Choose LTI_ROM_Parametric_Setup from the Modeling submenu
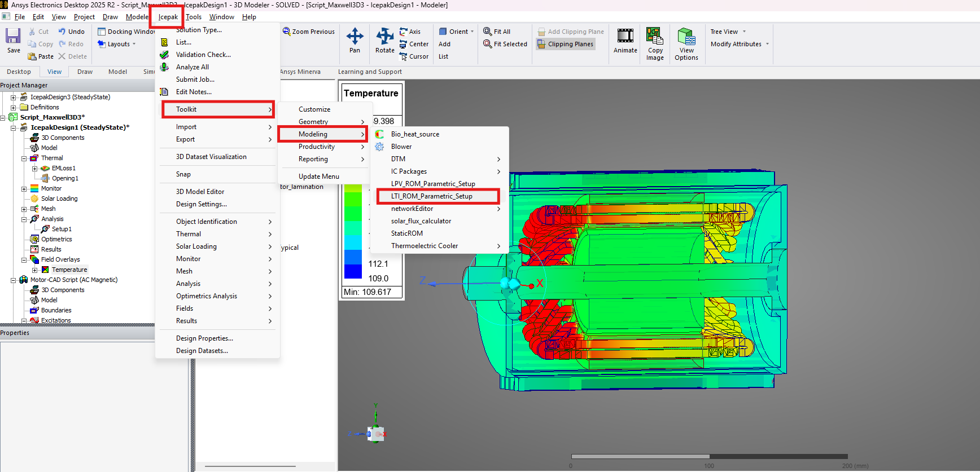This screenshot has height=472, width=980. point(432,196)
